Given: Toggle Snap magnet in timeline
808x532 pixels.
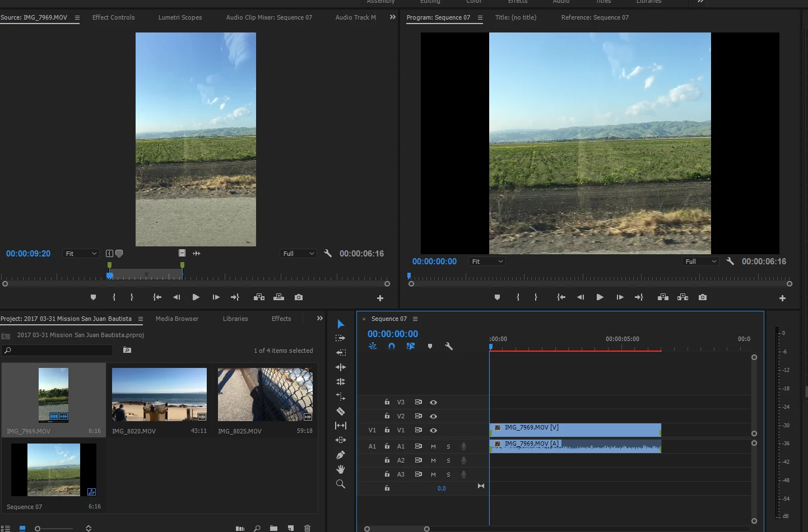Looking at the screenshot, I should (392, 346).
